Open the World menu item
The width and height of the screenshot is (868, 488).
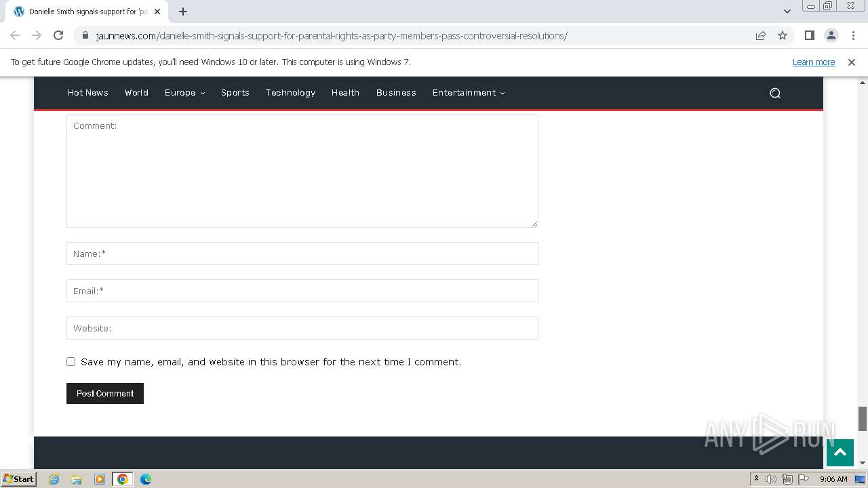pos(136,93)
